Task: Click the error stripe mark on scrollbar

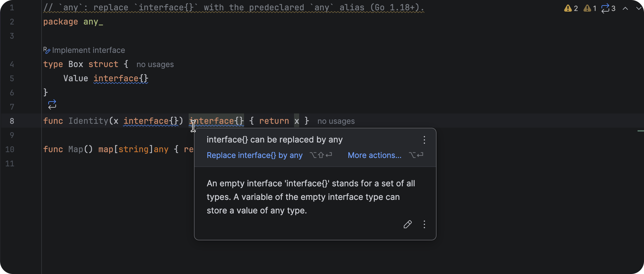Action: click(640, 131)
